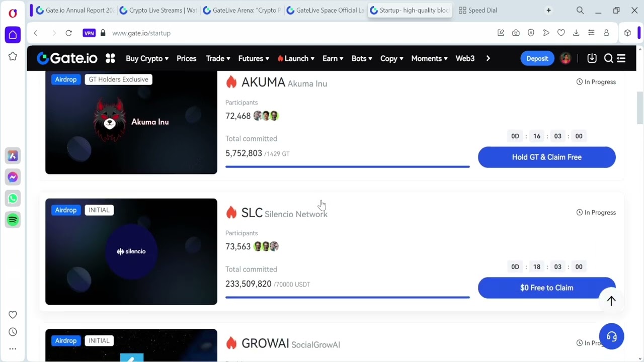Open WhatsApp from the sidebar
The width and height of the screenshot is (644, 362).
[13, 198]
